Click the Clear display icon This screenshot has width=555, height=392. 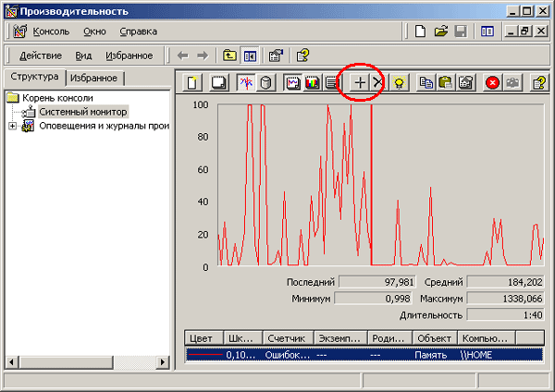pyautogui.click(x=218, y=83)
